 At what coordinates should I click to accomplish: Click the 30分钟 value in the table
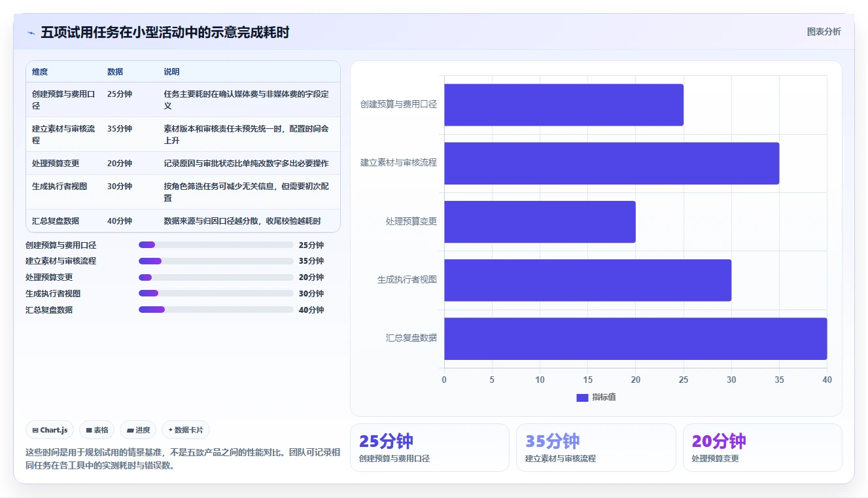tap(120, 187)
